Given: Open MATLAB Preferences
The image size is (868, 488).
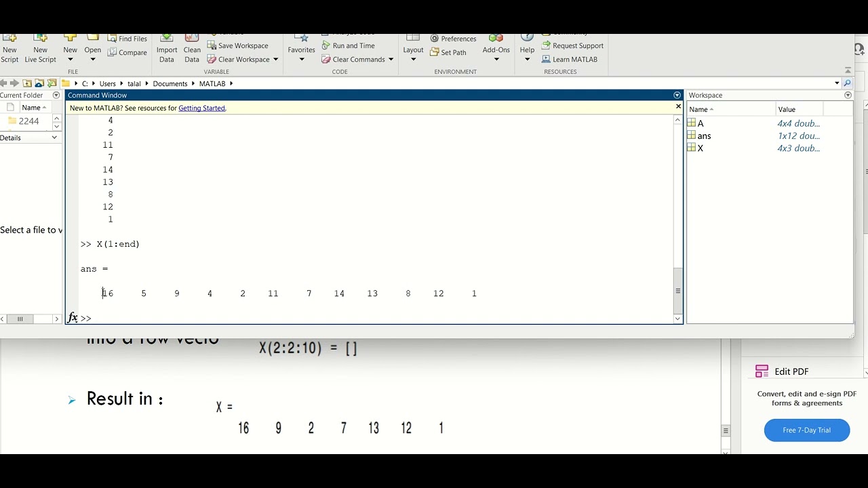Looking at the screenshot, I should (453, 39).
